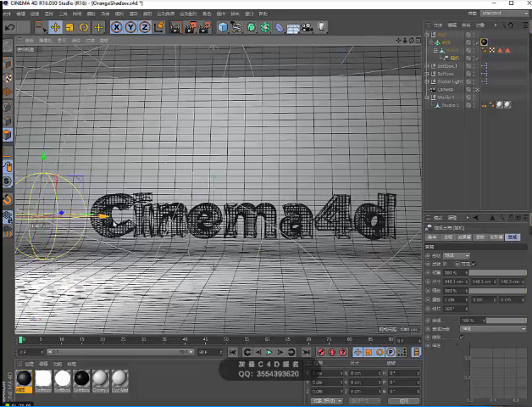The height and width of the screenshot is (407, 532).
Task: Click the first 148.3 cm size field
Action: 454,282
